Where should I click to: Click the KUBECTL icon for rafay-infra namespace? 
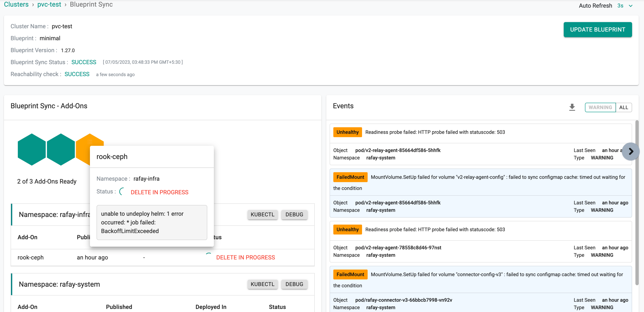click(x=262, y=214)
